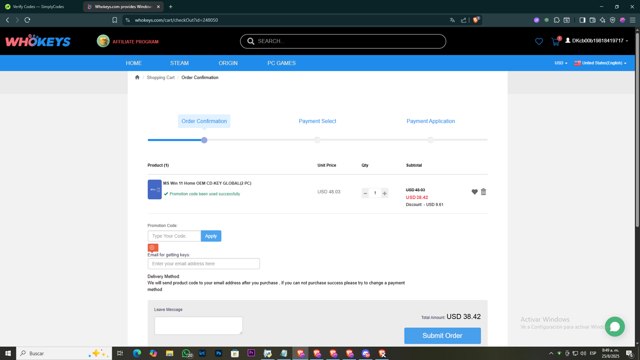Click the search magnifier icon
This screenshot has width=640, height=360.
tap(251, 41)
